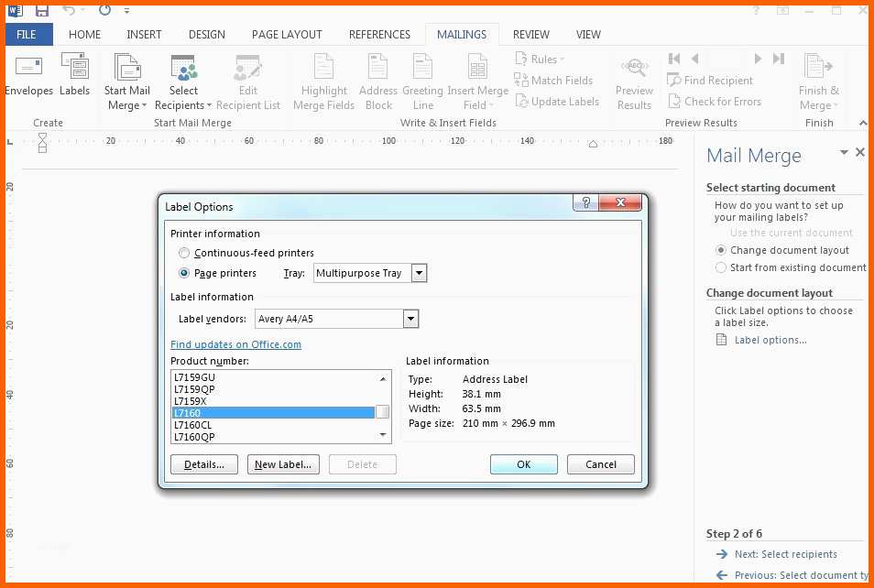Screen dimensions: 874x588
Task: Click Next: Select recipients link
Action: [786, 554]
